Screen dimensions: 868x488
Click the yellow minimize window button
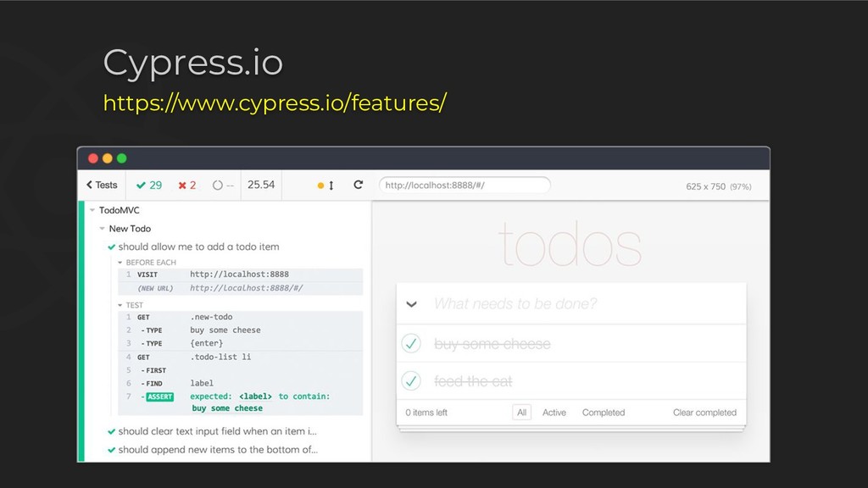pyautogui.click(x=108, y=158)
